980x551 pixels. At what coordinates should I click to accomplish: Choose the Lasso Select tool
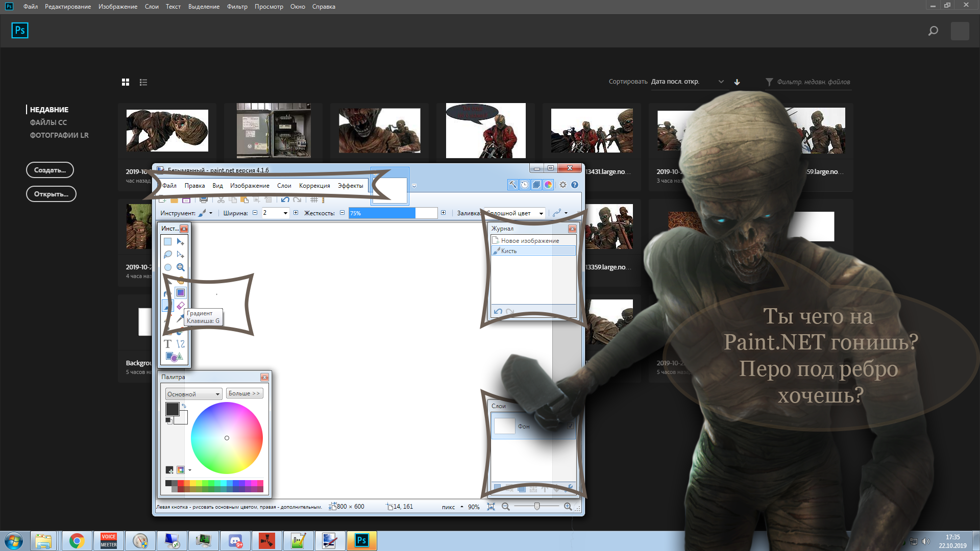pyautogui.click(x=167, y=255)
